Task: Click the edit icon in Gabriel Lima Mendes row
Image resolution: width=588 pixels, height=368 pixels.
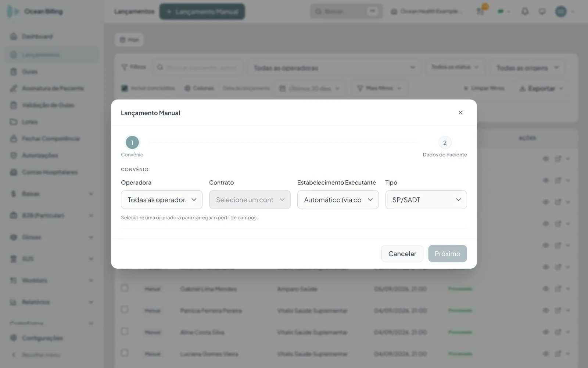Action: point(558,289)
